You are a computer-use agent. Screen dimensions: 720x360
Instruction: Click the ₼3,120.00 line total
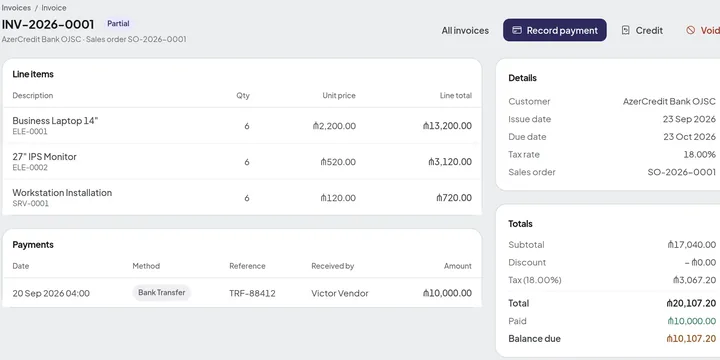(450, 162)
